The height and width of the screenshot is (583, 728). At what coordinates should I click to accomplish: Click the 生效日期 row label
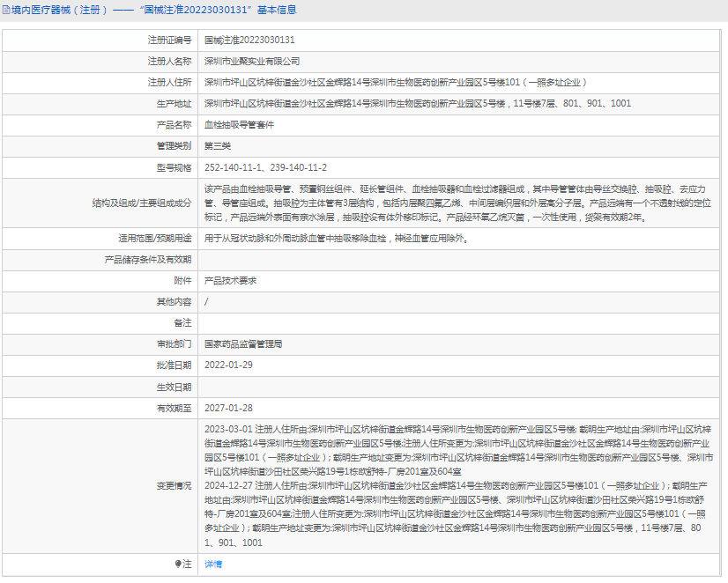tap(174, 387)
